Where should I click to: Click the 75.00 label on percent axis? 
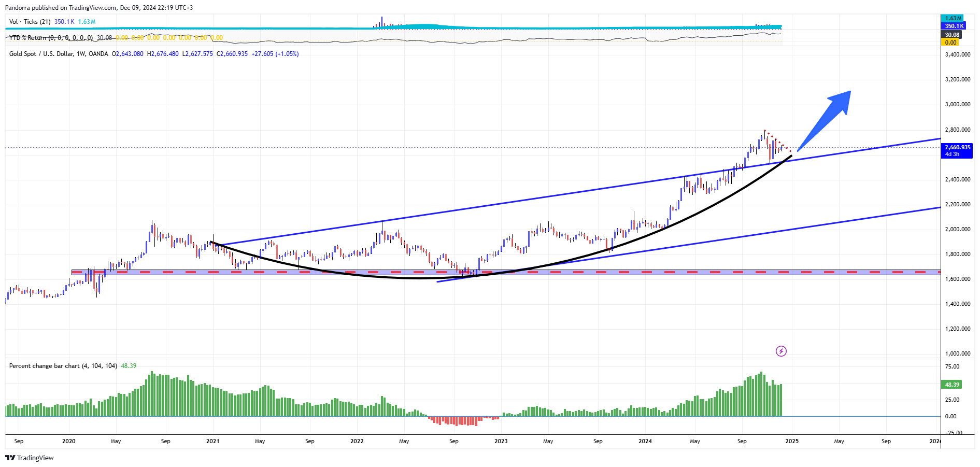tap(952, 367)
